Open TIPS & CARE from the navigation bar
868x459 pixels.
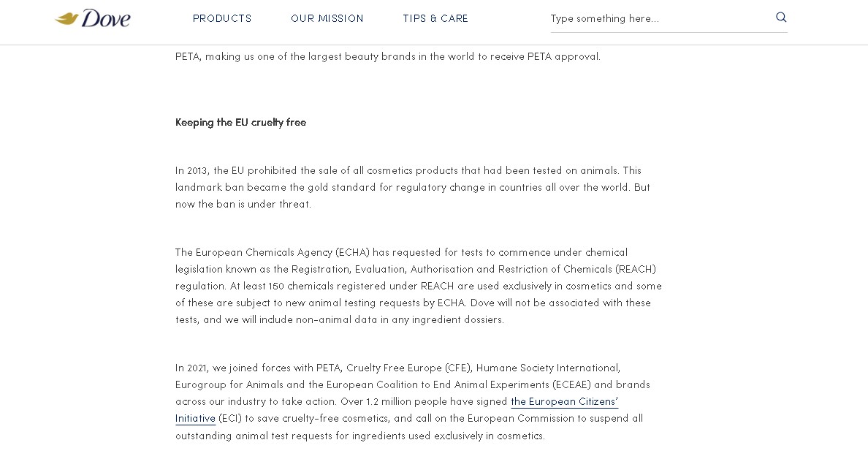point(435,18)
